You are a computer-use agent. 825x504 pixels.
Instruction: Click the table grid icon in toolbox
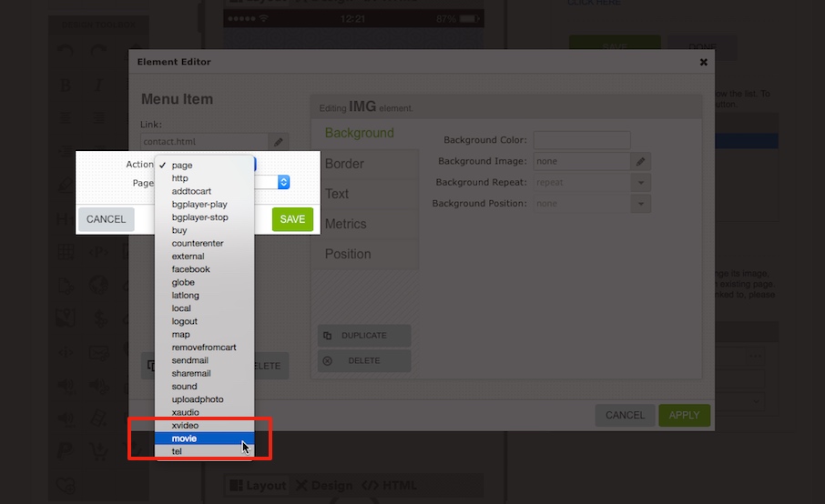coord(66,252)
